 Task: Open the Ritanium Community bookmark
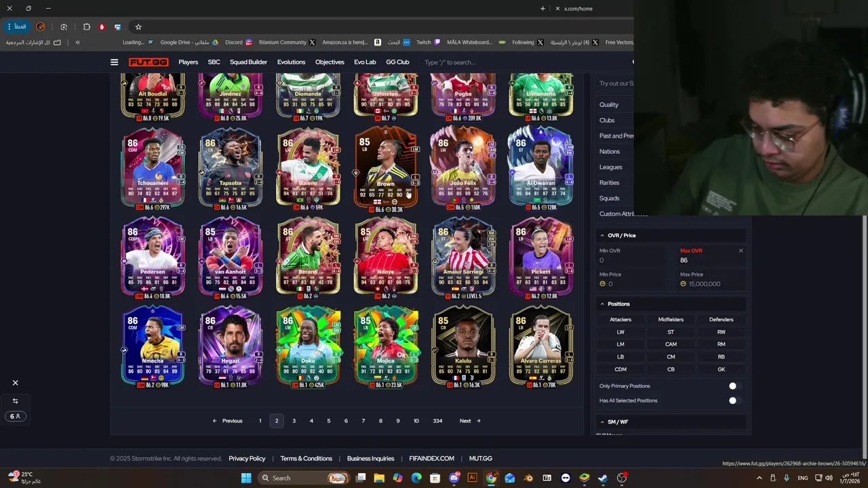[286, 42]
